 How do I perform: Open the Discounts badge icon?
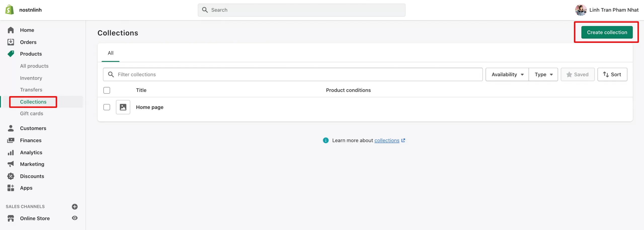pyautogui.click(x=11, y=176)
